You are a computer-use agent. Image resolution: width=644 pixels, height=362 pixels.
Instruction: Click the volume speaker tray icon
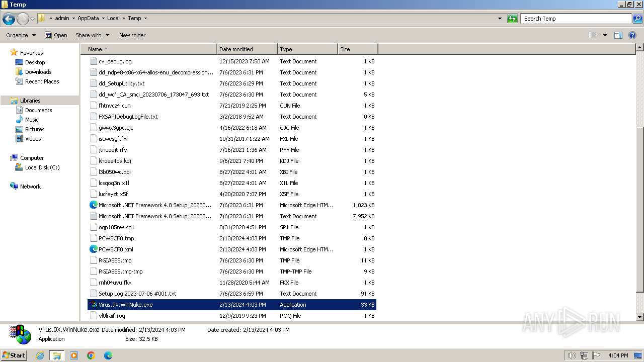(x=572, y=355)
